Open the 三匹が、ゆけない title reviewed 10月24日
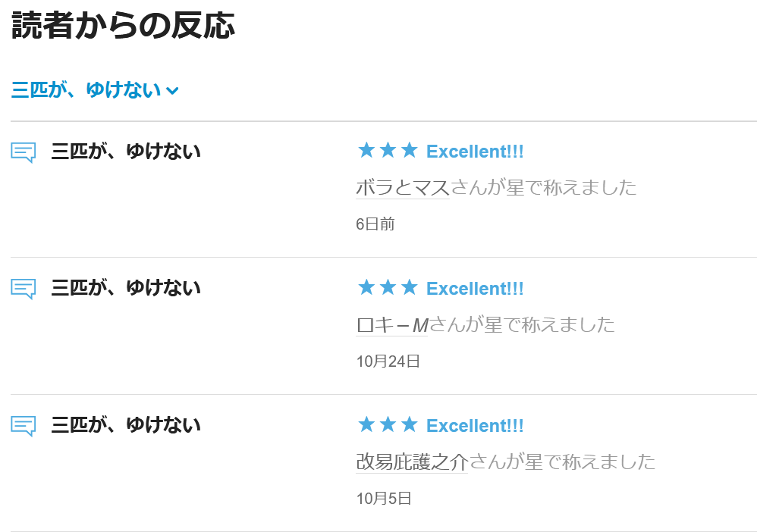This screenshot has height=532, width=757. (126, 288)
